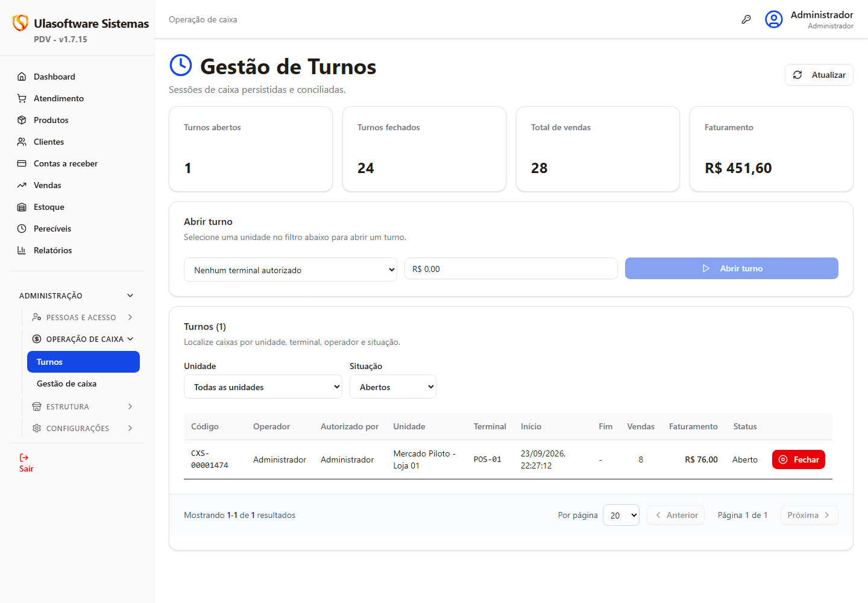
Task: Click the Configurações gear icon
Action: 37,428
